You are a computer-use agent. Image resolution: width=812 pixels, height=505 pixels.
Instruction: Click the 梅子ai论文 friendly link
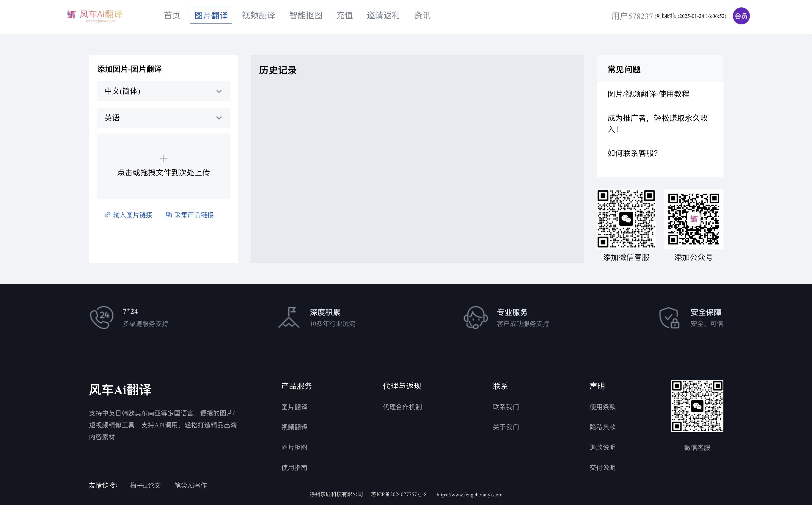pyautogui.click(x=145, y=486)
